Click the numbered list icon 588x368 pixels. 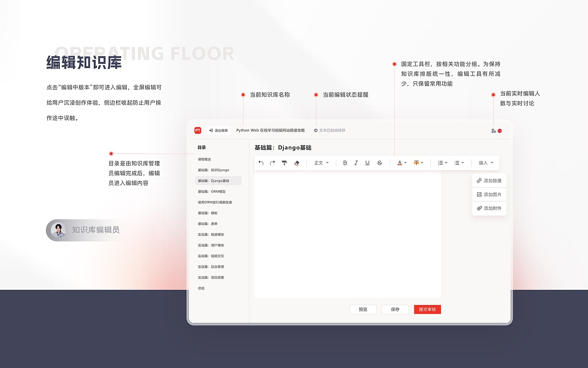[x=441, y=163]
